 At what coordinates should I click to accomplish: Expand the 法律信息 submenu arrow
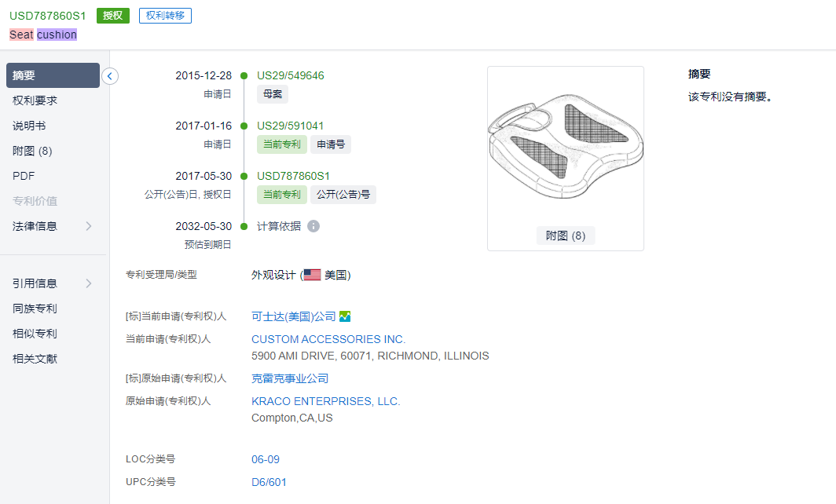click(89, 226)
